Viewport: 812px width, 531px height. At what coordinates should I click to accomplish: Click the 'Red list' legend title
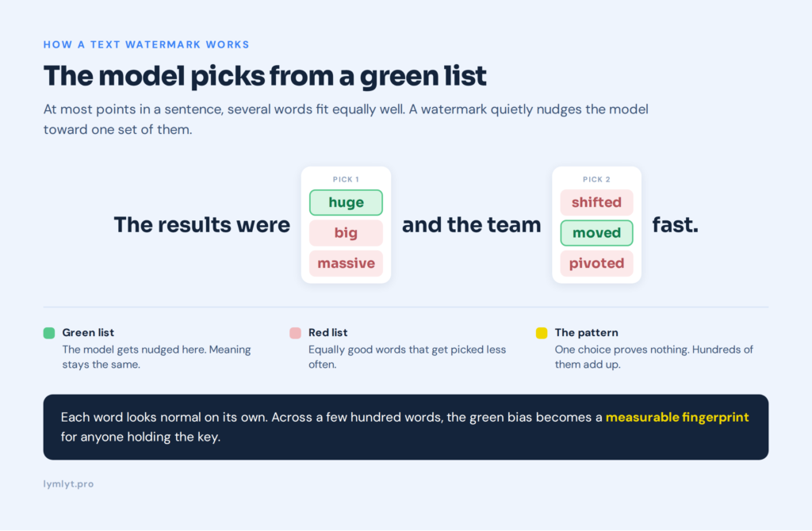coord(327,333)
